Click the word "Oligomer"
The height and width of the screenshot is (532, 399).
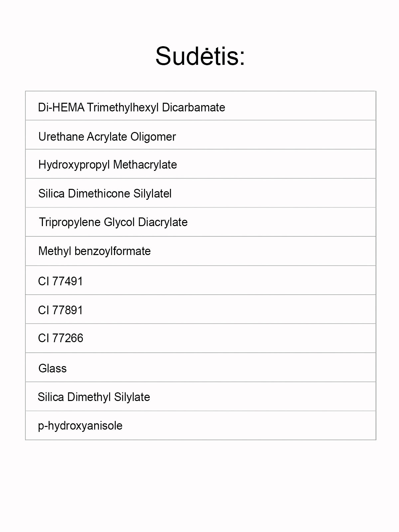click(153, 136)
